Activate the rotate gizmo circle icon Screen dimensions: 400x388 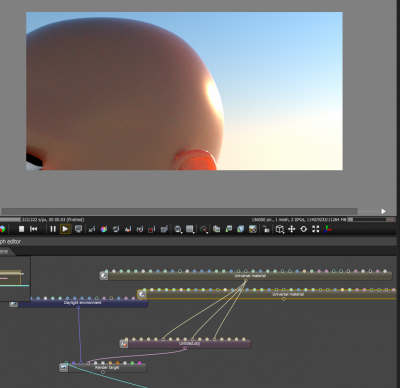[304, 229]
